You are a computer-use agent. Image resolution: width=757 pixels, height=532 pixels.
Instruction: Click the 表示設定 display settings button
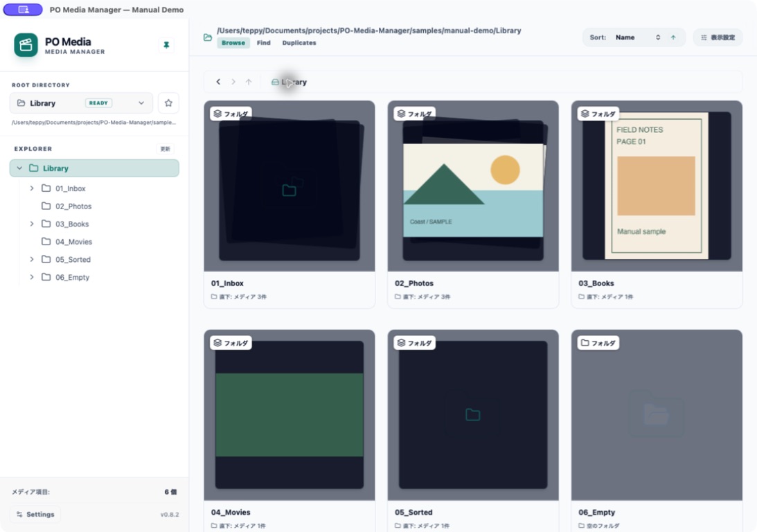pyautogui.click(x=718, y=37)
